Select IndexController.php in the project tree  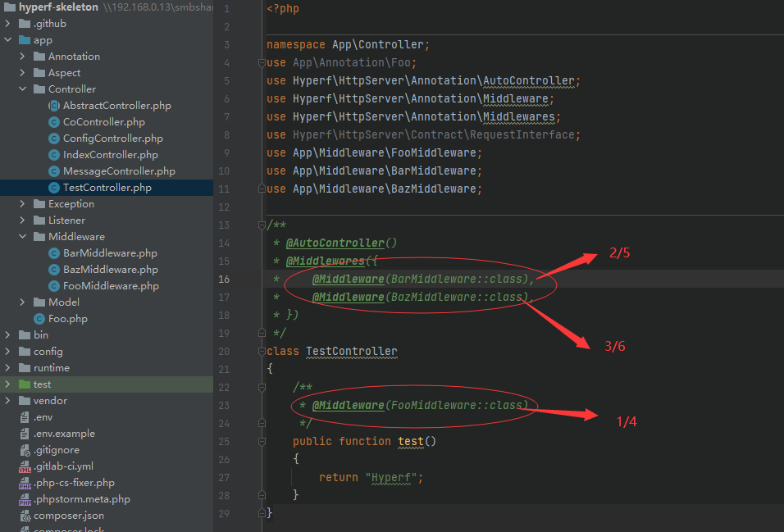110,155
